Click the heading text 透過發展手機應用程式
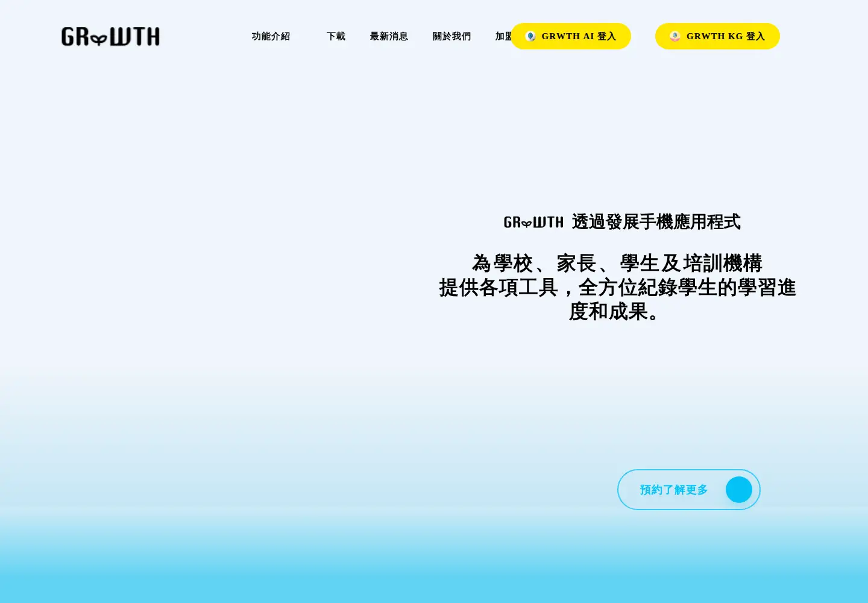 pyautogui.click(x=656, y=222)
